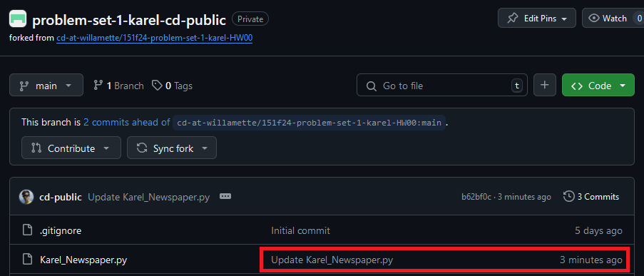Click the Private visibility badge

click(x=250, y=19)
